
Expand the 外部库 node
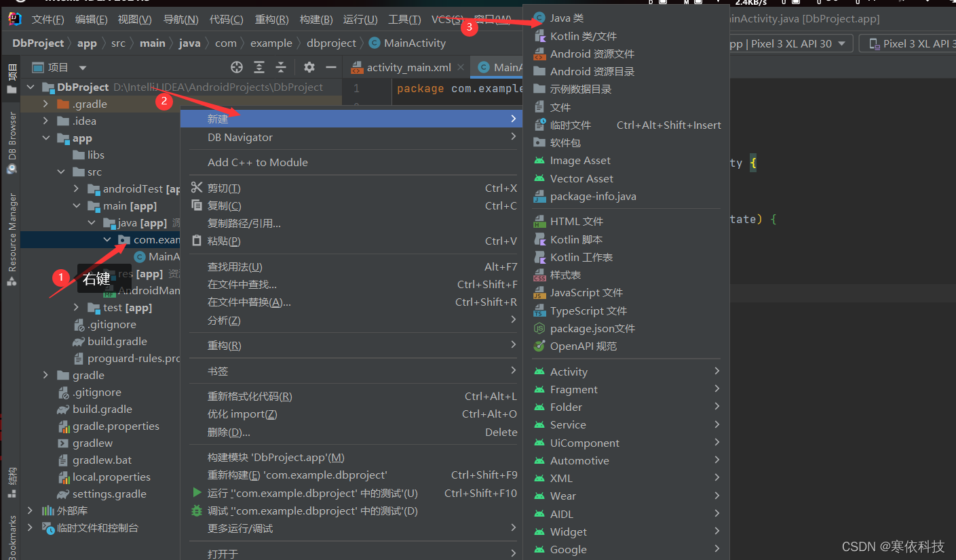click(x=30, y=511)
